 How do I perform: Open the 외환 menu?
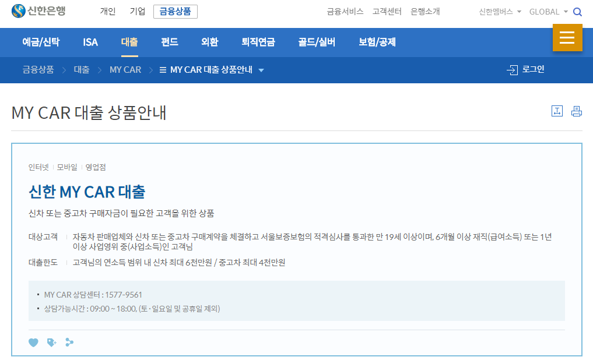point(209,42)
